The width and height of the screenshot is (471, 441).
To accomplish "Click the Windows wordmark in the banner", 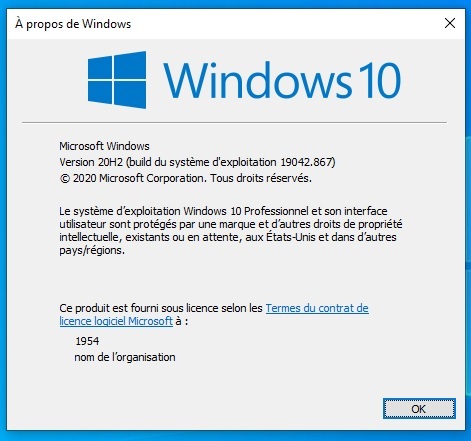I will pyautogui.click(x=257, y=80).
